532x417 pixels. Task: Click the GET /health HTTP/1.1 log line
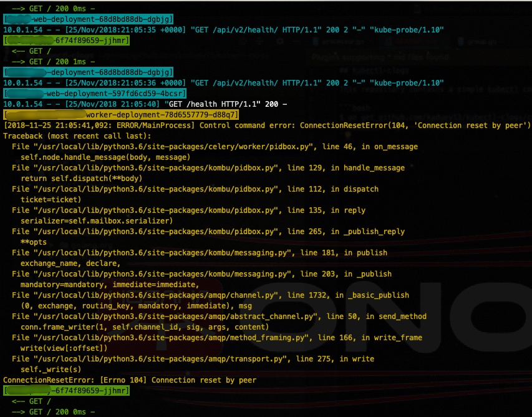click(145, 104)
